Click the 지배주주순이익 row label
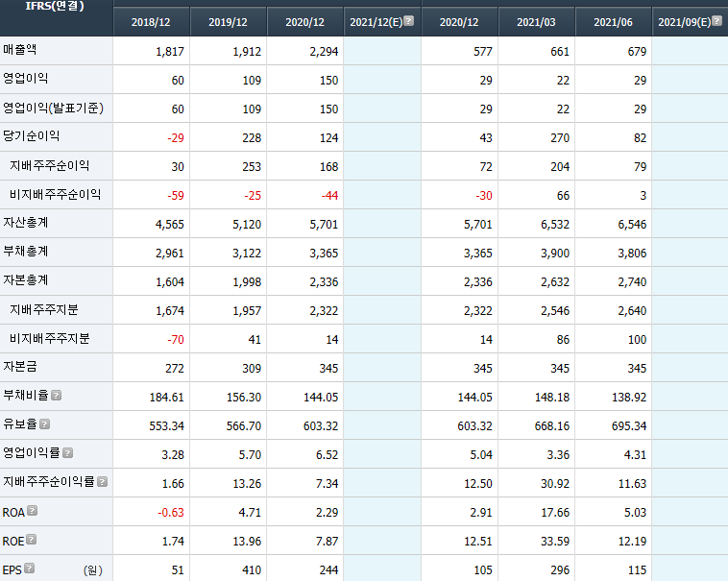This screenshot has height=581, width=728. [49, 166]
